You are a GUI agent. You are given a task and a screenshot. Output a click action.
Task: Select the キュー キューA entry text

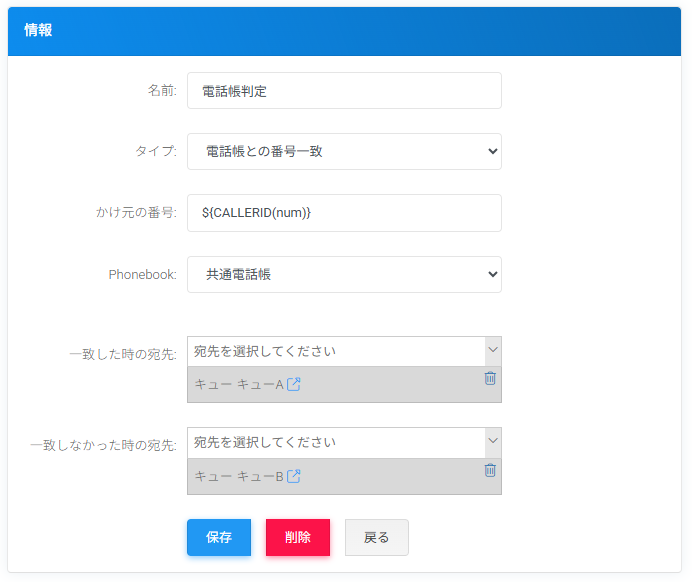click(239, 385)
